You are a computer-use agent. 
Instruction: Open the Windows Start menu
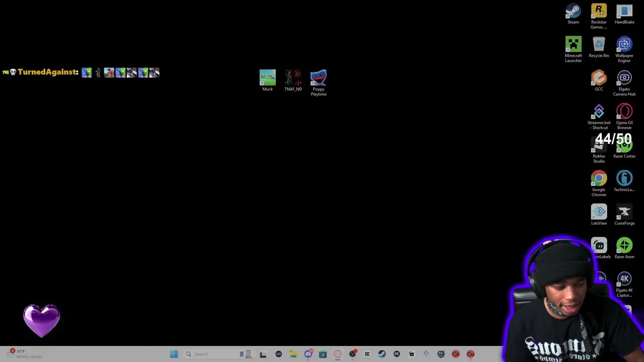pos(174,354)
